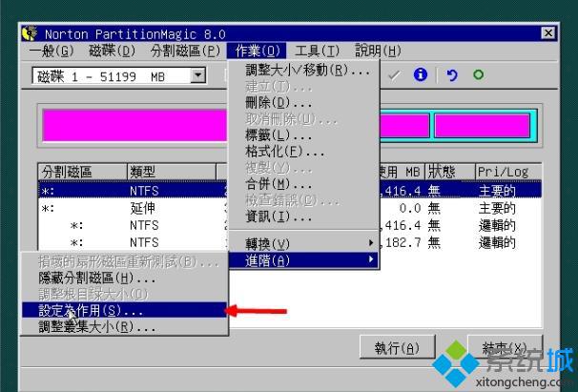Viewport: 578px width, 392px height.
Task: Click the 執行(A) button
Action: tap(397, 347)
